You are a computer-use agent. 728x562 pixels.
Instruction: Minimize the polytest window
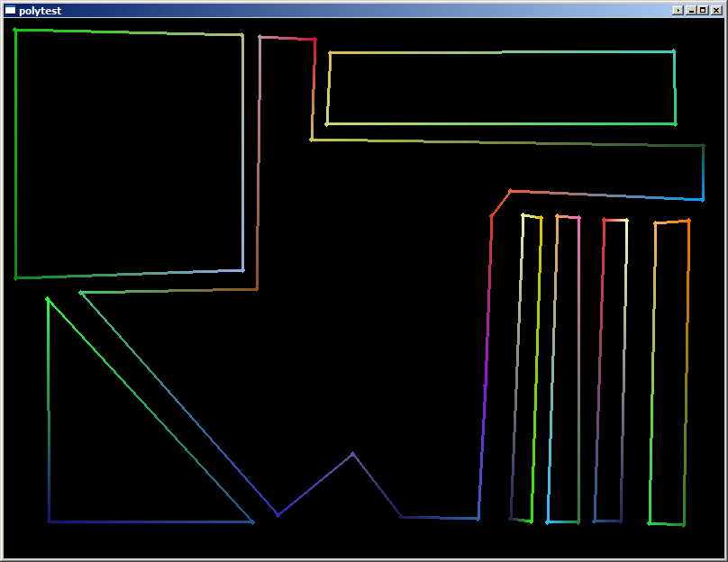[691, 10]
